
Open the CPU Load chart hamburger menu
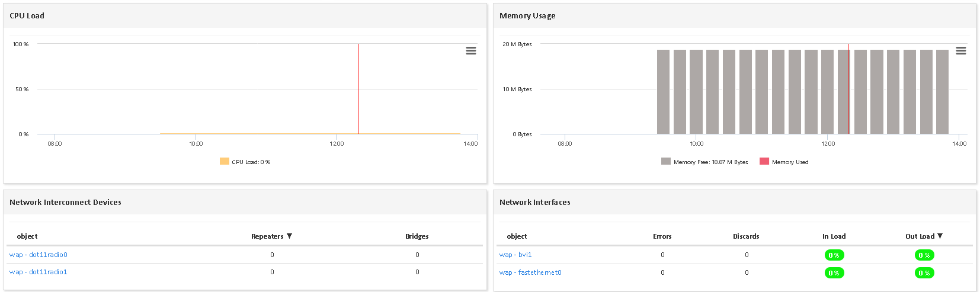pos(471,51)
